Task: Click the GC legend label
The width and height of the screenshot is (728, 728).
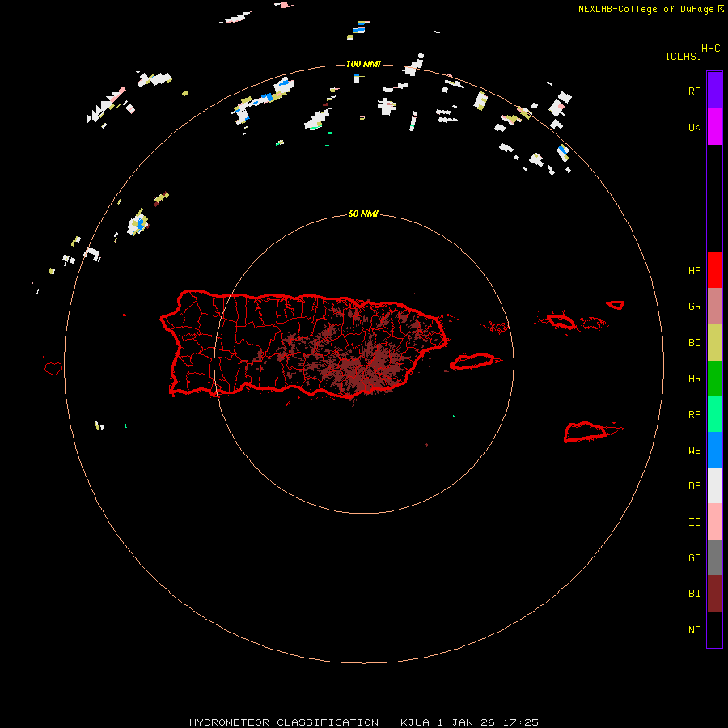Action: point(694,558)
